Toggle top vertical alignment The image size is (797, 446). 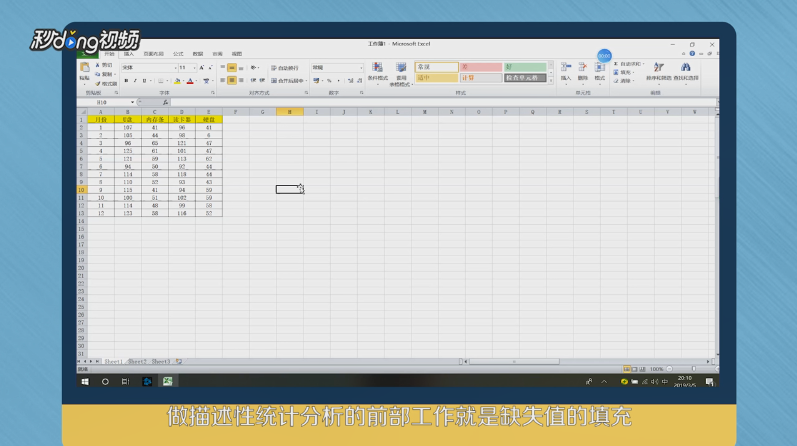click(223, 68)
